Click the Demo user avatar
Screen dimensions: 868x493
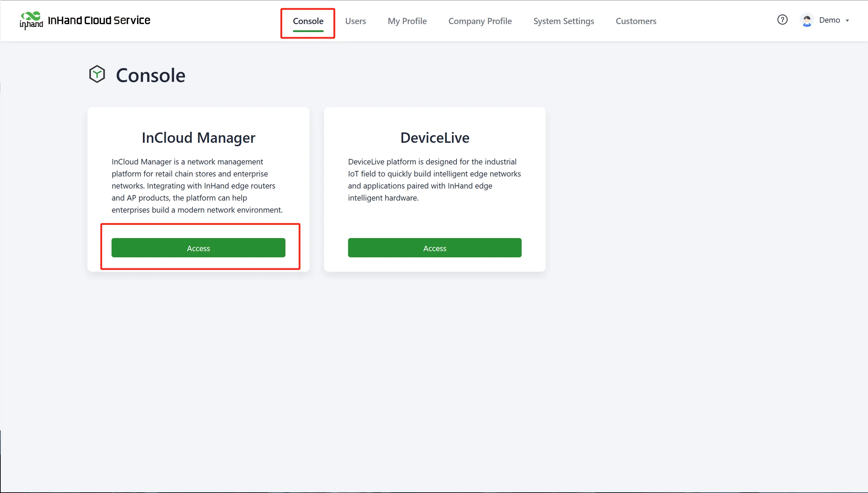pyautogui.click(x=807, y=20)
